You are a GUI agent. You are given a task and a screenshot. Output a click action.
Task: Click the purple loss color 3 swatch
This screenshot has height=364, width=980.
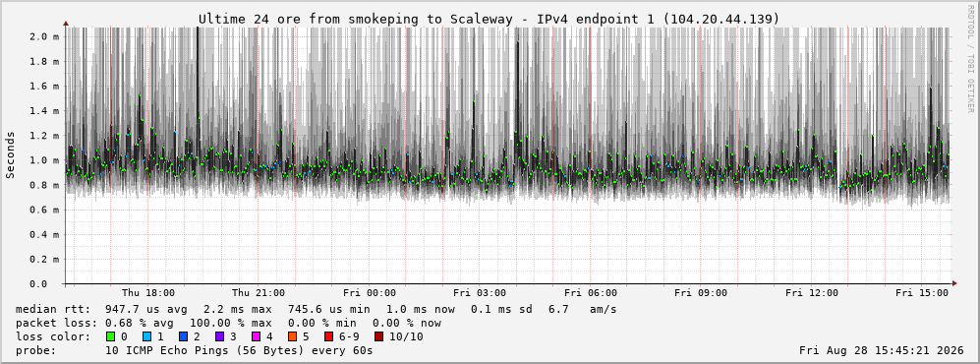pos(218,336)
